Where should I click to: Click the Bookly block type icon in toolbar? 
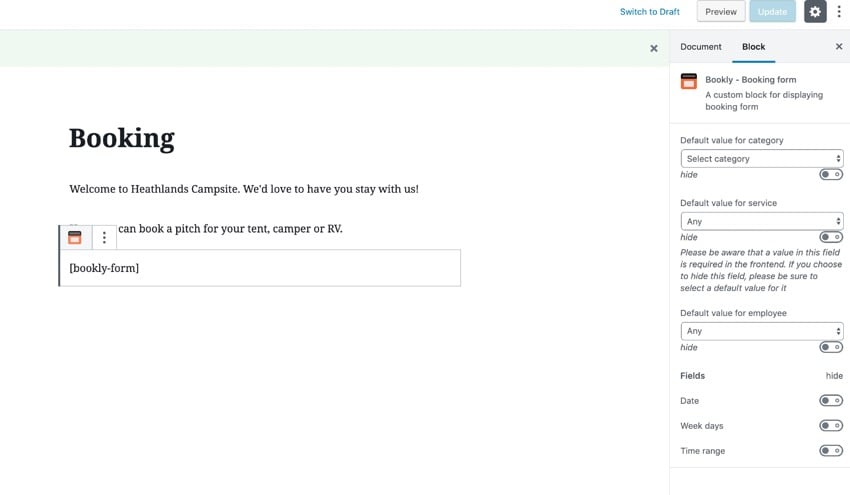pyautogui.click(x=75, y=237)
